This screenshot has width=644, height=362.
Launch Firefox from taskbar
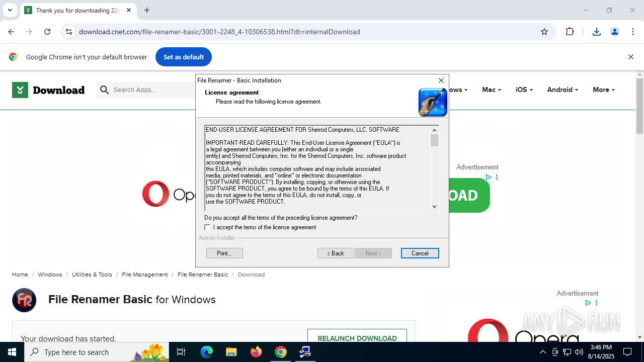click(256, 352)
